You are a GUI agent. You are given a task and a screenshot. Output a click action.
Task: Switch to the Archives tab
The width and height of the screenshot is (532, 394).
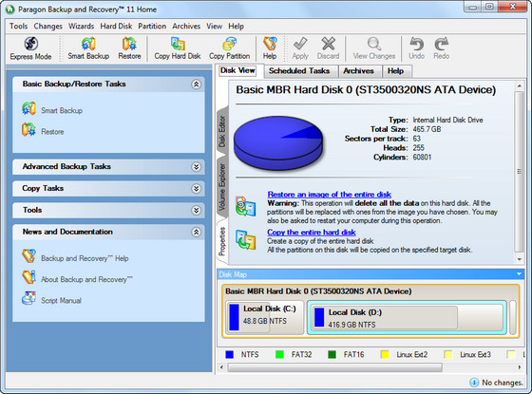point(359,71)
